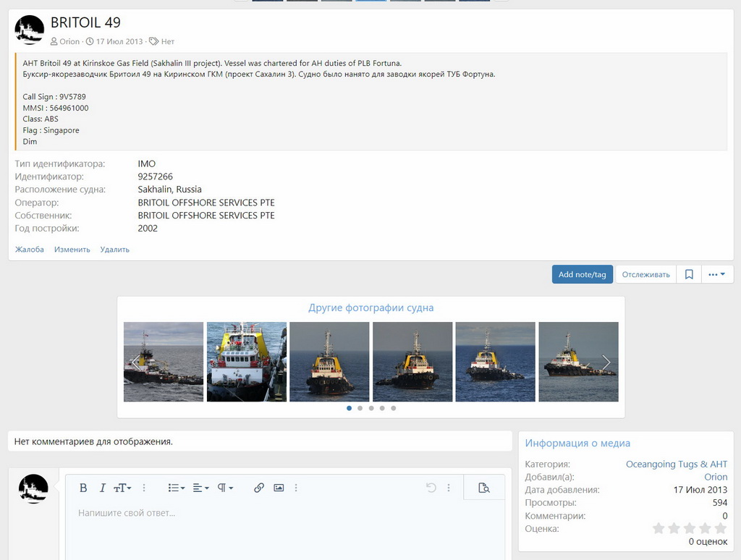Image resolution: width=741 pixels, height=560 pixels.
Task: Click the MMSI : 564961000 line
Action: coord(56,109)
